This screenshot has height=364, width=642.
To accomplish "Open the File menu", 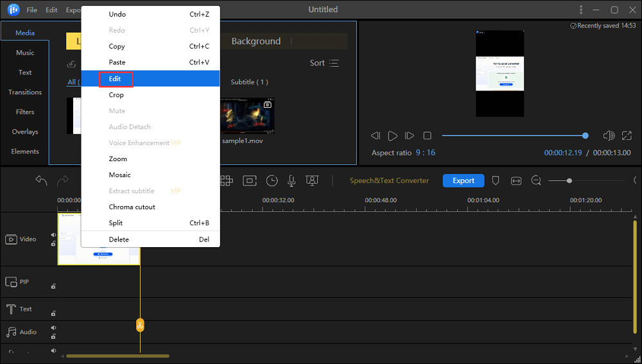I will point(32,10).
